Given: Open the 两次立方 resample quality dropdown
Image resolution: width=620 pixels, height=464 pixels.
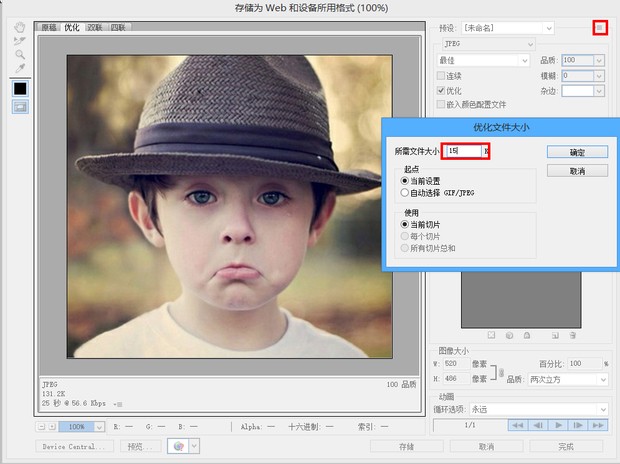Looking at the screenshot, I should tap(568, 380).
